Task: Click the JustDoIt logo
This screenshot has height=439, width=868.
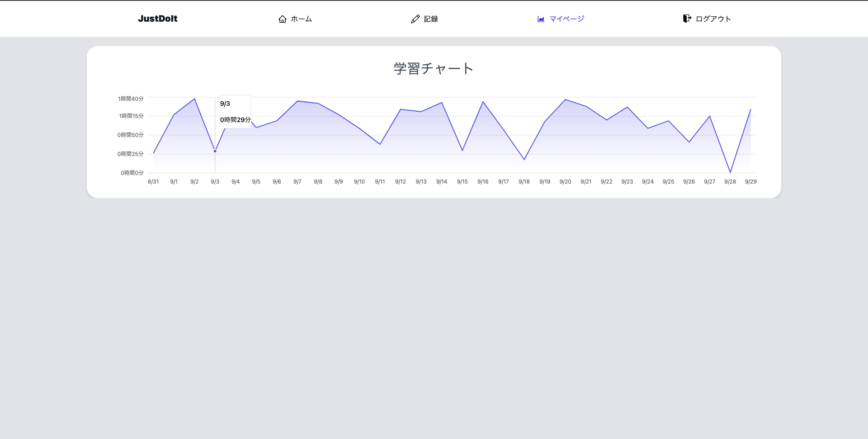Action: click(158, 19)
